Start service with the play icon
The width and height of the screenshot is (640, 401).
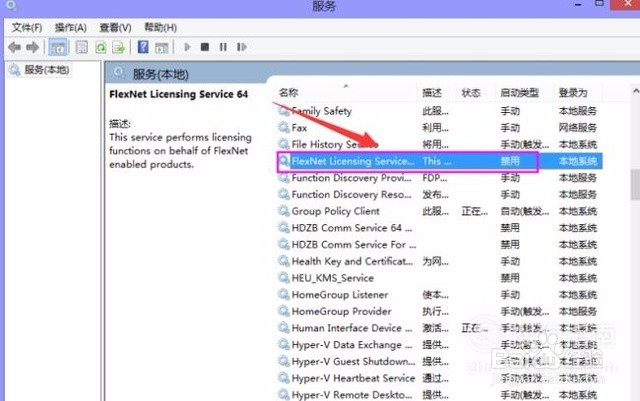187,47
